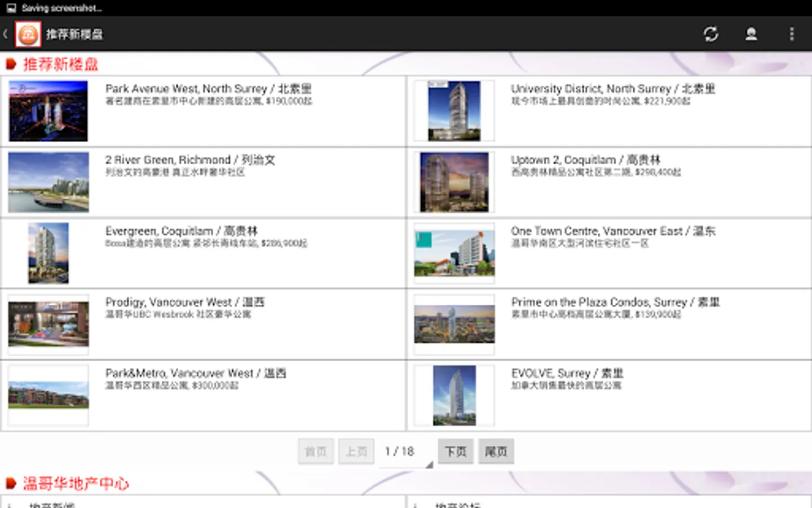Tap the screenshot icon in the status bar
The image size is (812, 508).
pyautogui.click(x=11, y=8)
